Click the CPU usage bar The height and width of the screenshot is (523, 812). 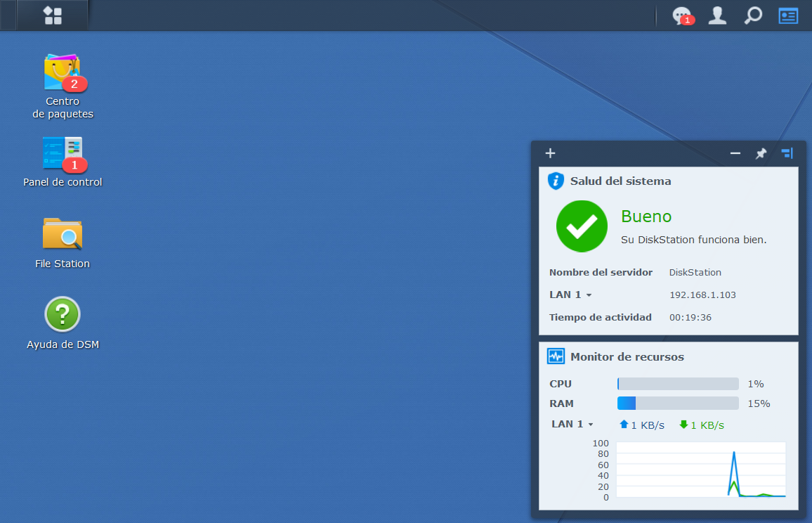click(x=678, y=384)
